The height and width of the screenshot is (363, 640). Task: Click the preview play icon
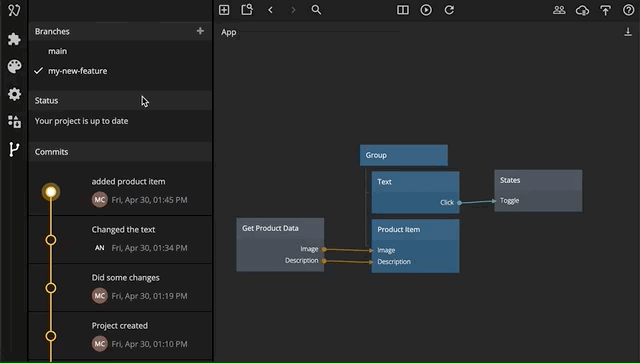click(426, 10)
